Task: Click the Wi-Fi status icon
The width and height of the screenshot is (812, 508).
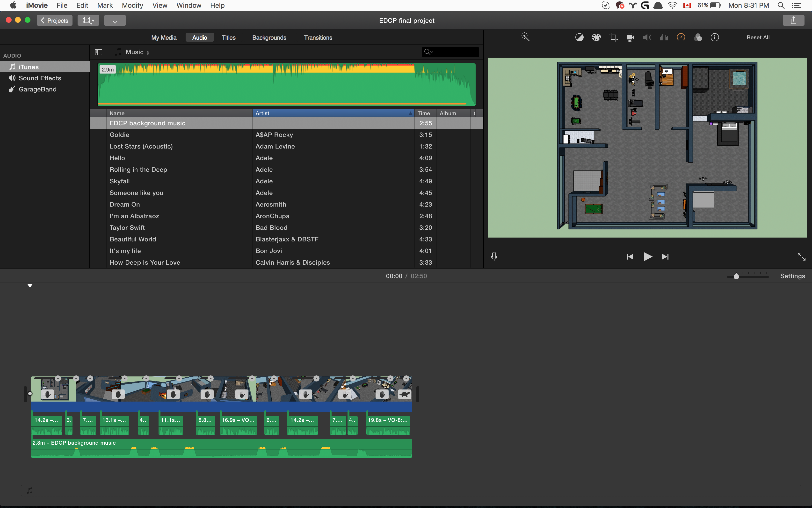Action: (x=672, y=5)
